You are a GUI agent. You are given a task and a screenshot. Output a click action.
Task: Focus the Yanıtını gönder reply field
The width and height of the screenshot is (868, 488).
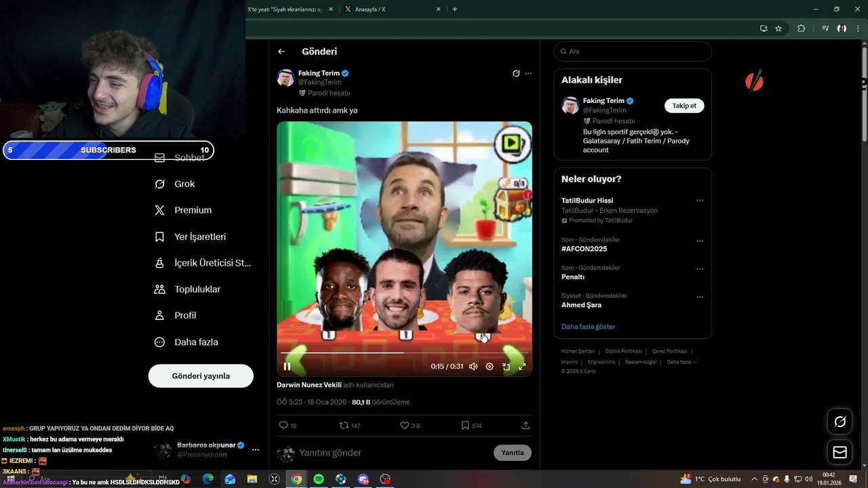393,453
